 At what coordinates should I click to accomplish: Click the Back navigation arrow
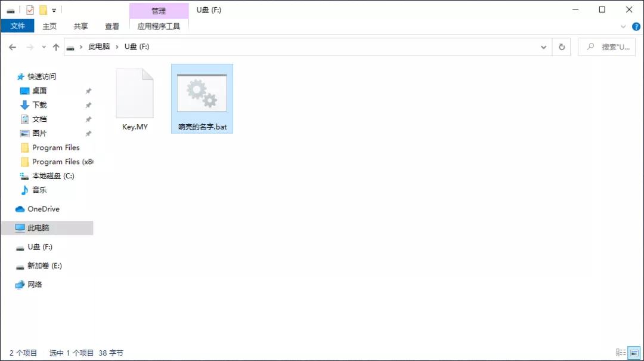tap(13, 46)
